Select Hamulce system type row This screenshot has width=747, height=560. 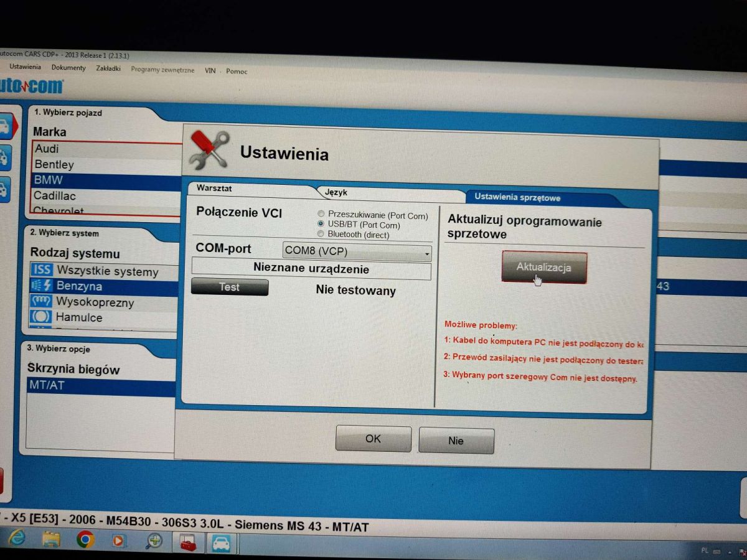[x=104, y=317]
